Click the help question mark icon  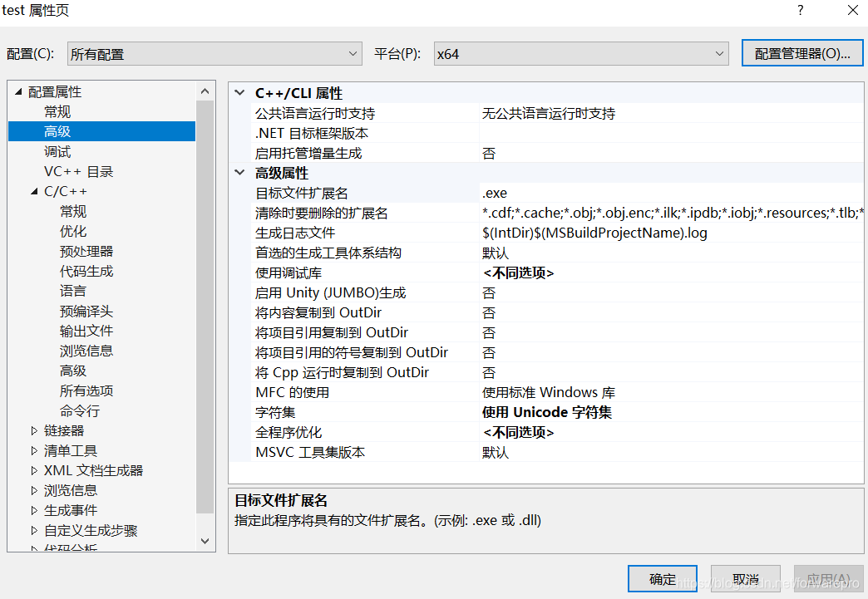pyautogui.click(x=800, y=11)
